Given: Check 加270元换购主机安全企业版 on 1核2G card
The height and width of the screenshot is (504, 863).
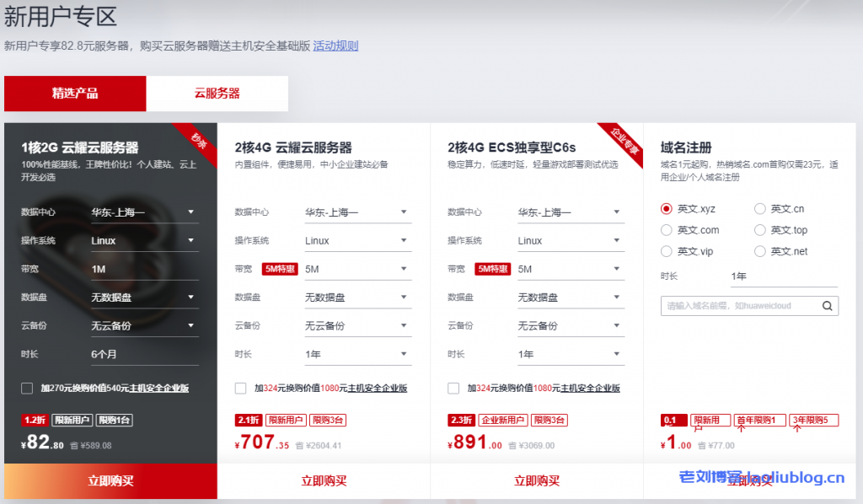Looking at the screenshot, I should click(25, 388).
